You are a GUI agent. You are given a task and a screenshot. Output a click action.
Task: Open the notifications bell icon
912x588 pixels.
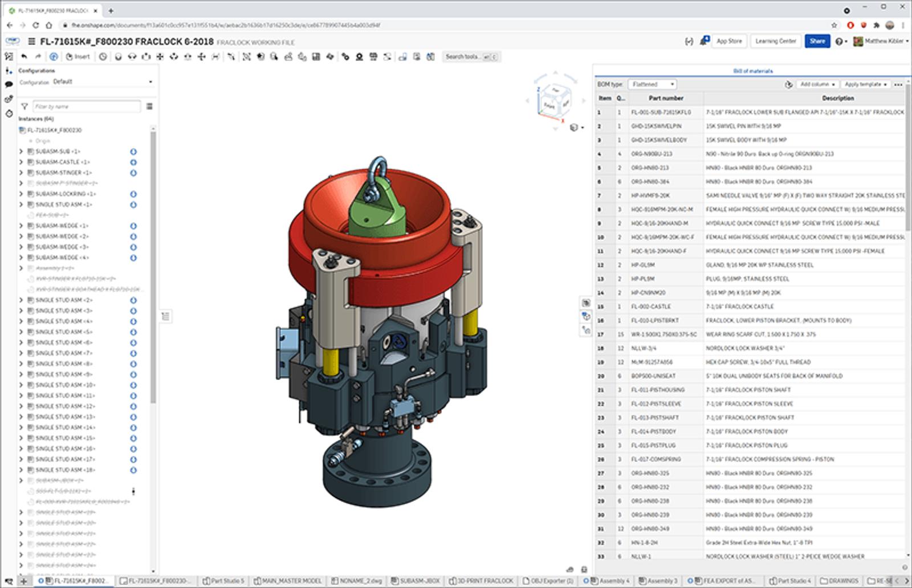(705, 41)
